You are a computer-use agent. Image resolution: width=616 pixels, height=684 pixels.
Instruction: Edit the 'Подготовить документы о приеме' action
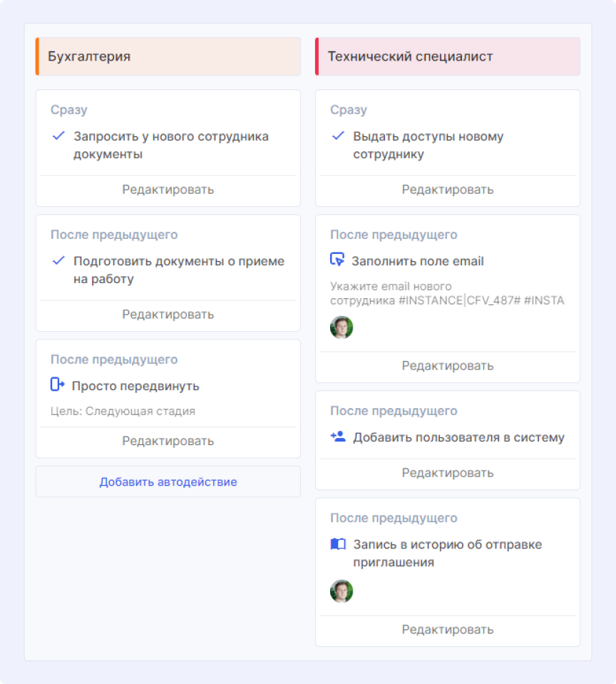click(x=168, y=315)
